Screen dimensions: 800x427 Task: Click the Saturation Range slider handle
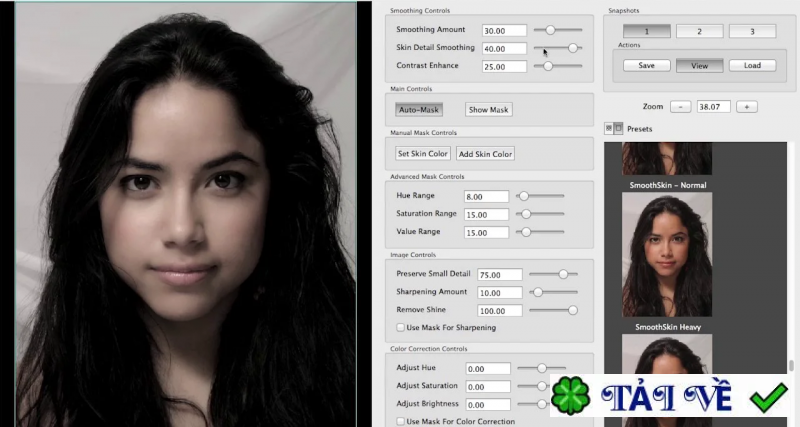(526, 214)
